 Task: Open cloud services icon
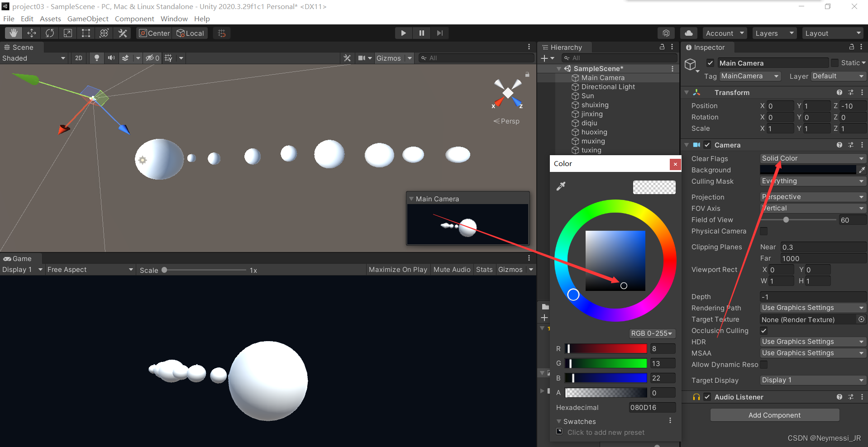coord(689,33)
